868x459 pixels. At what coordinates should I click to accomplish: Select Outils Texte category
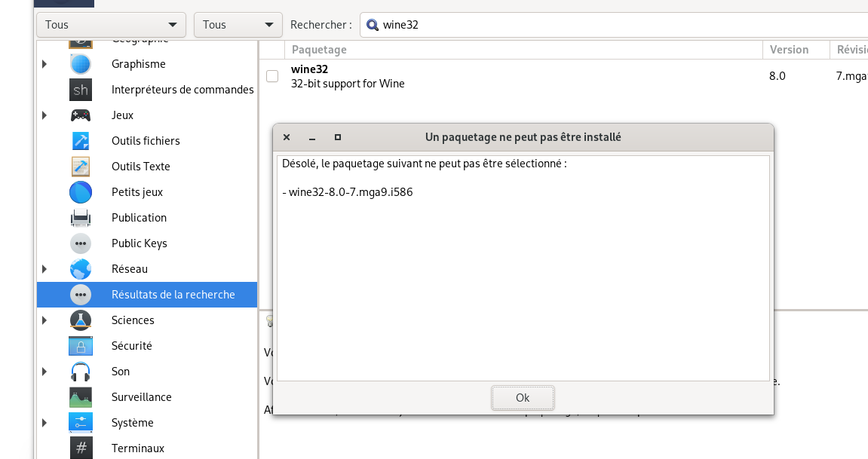pyautogui.click(x=140, y=167)
